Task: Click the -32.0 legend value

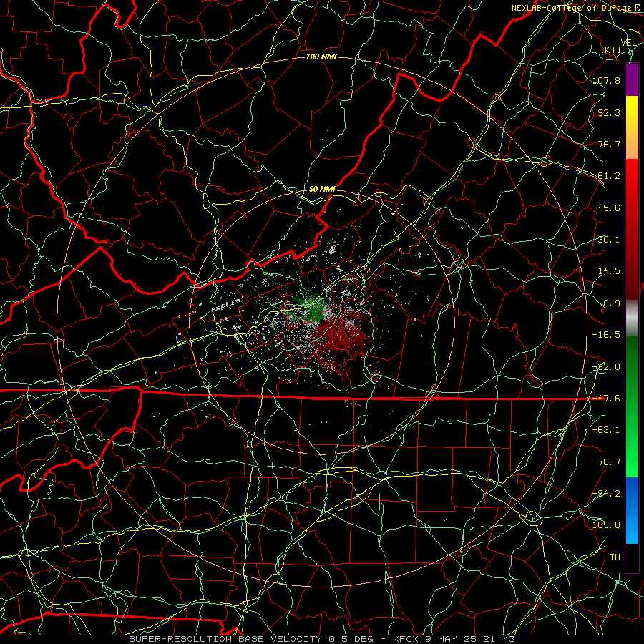Action: (x=606, y=367)
